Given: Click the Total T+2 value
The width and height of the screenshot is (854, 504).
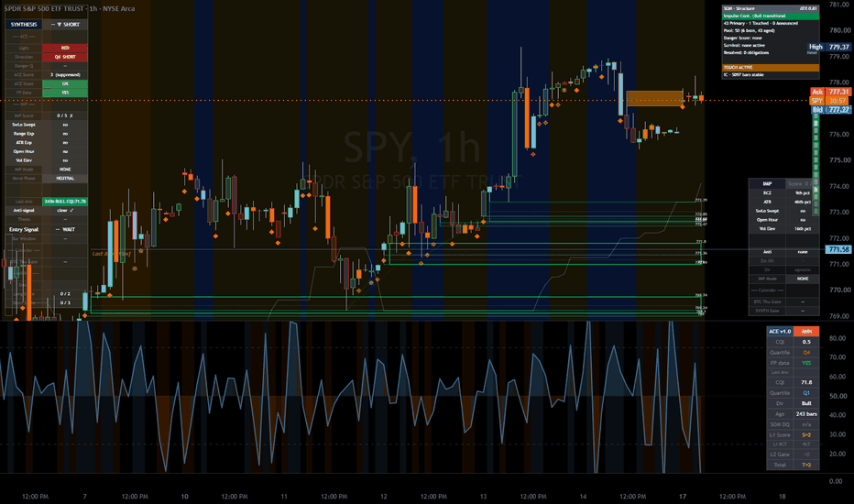Looking at the screenshot, I should (806, 465).
